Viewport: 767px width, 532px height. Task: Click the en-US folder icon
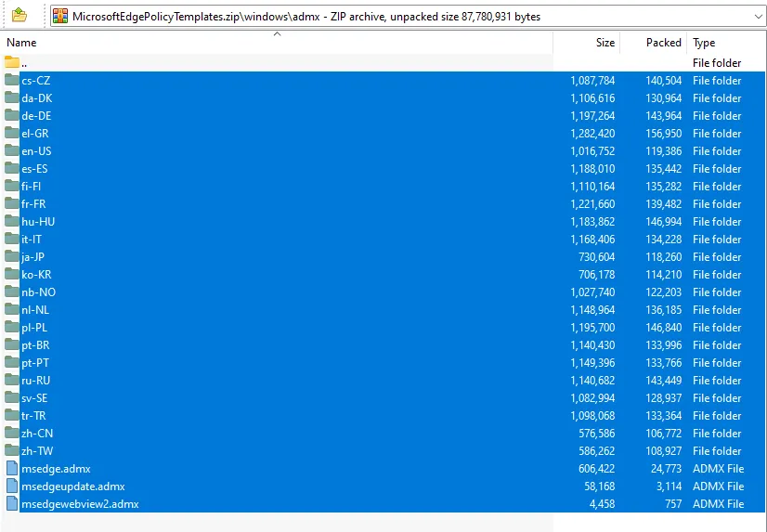point(12,150)
